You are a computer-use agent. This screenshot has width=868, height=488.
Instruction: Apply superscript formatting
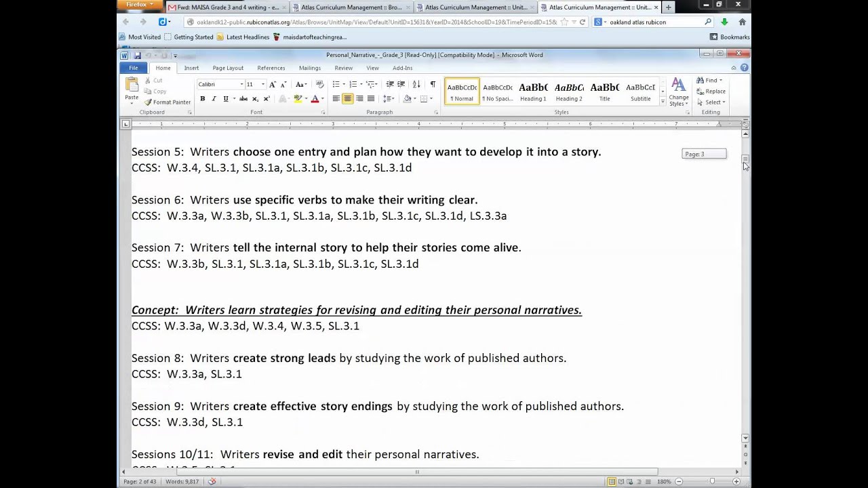point(267,99)
